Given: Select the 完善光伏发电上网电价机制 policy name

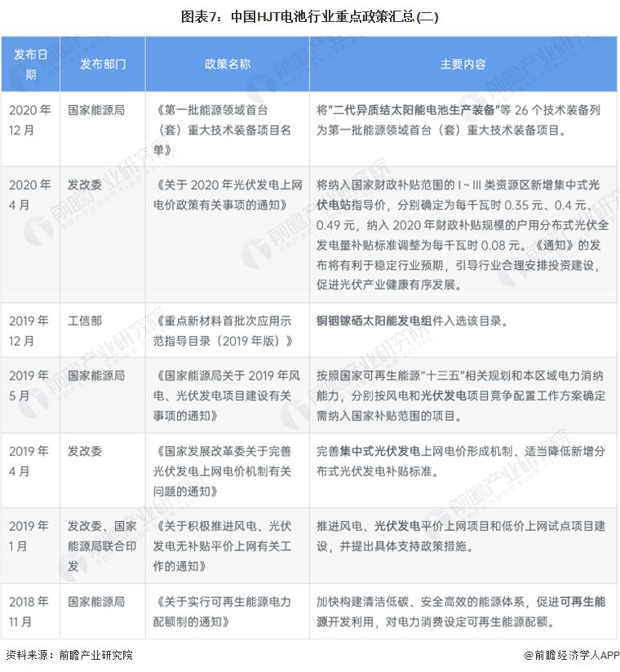Looking at the screenshot, I should point(223,471).
